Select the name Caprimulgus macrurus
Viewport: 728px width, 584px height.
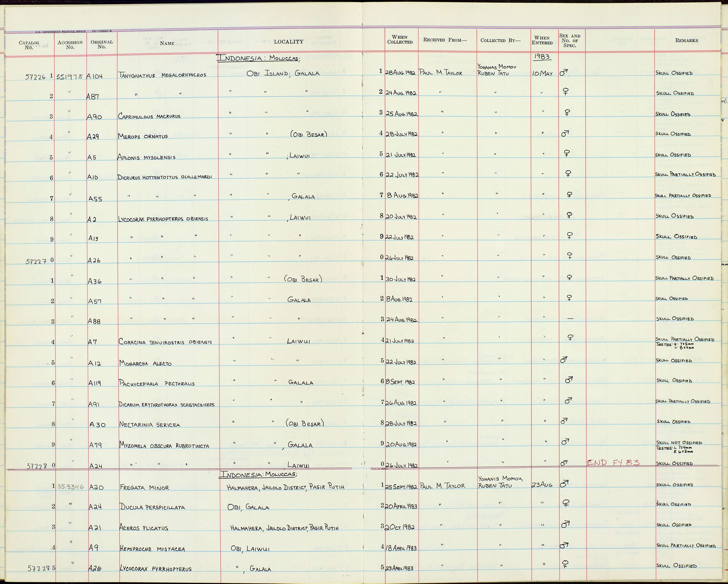click(x=149, y=116)
